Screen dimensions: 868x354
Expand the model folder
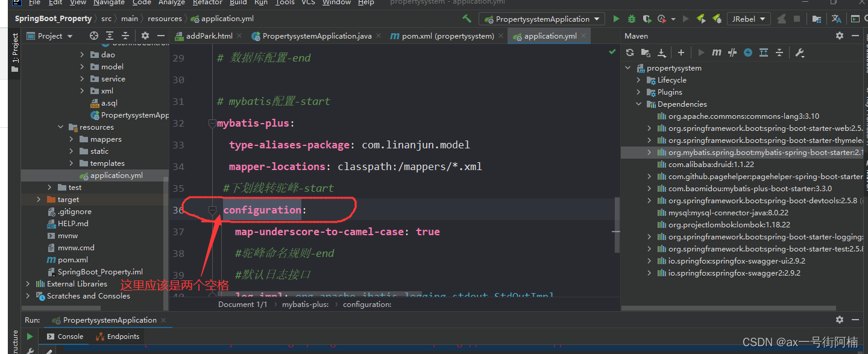pyautogui.click(x=83, y=67)
